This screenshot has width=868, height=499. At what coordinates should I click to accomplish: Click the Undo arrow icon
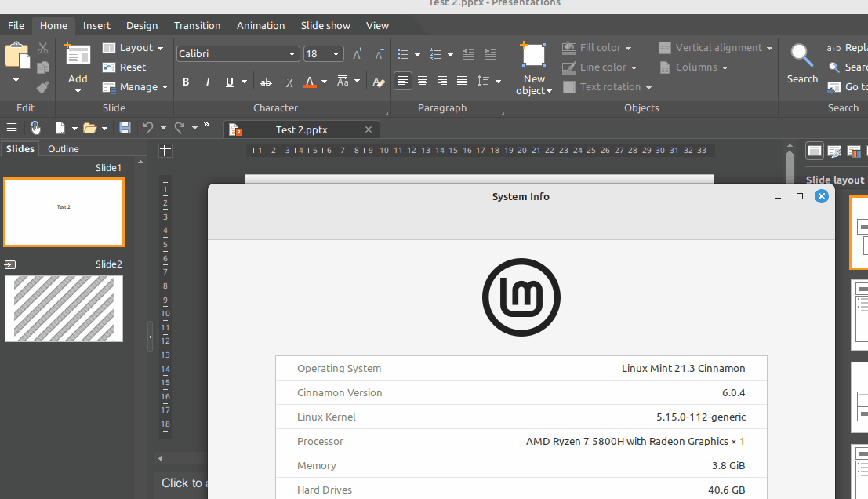tap(147, 128)
